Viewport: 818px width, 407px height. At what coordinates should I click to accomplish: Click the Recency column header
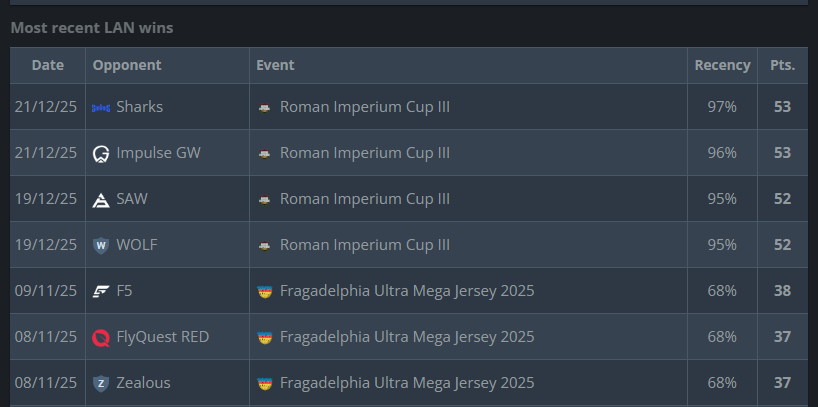[722, 65]
